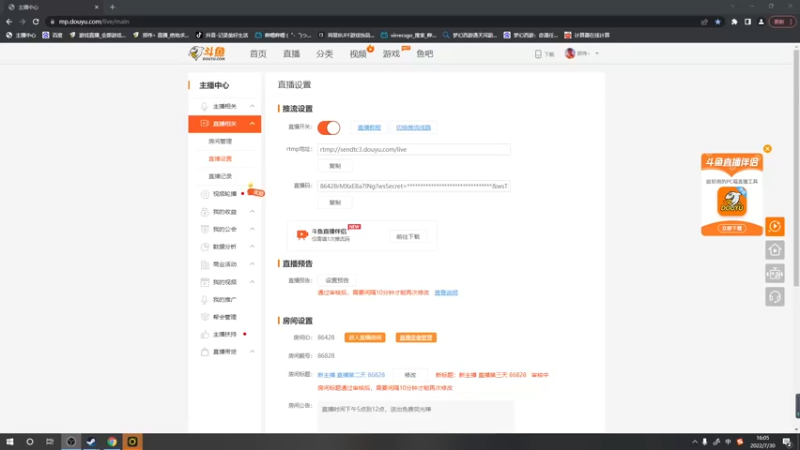The image size is (800, 450).
Task: Click the 粉丝管理 sidebar icon
Action: point(205,317)
